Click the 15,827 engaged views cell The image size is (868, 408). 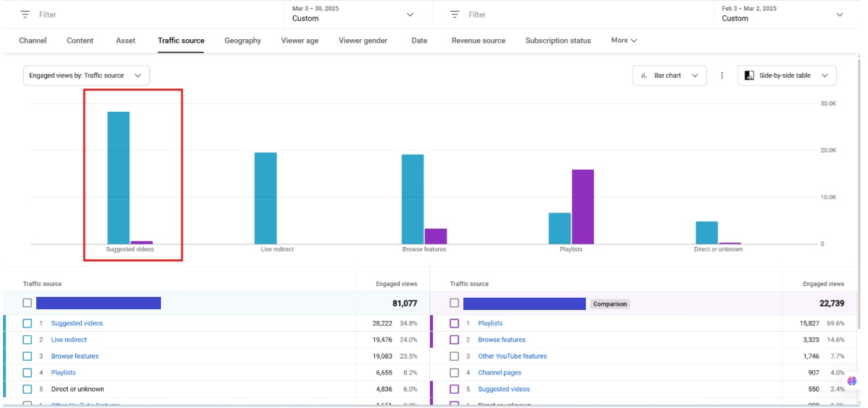[x=809, y=323]
